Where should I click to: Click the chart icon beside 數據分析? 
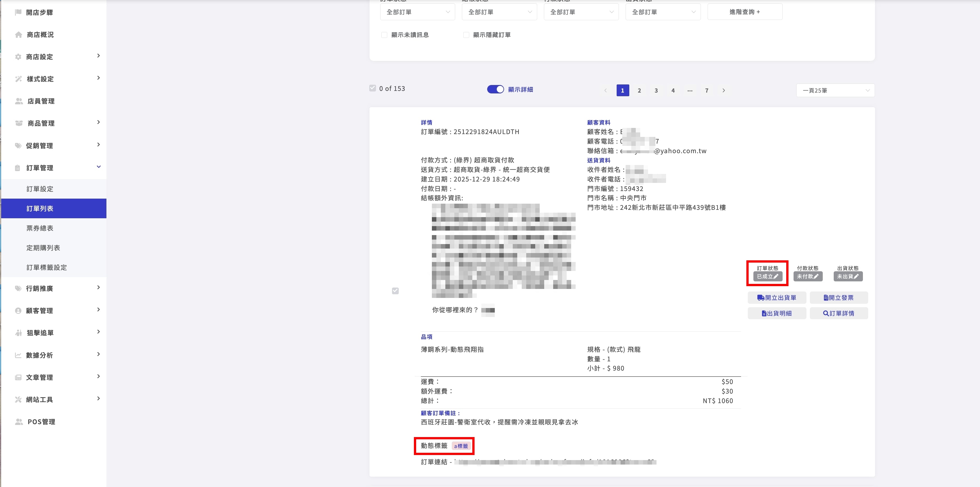(x=18, y=355)
